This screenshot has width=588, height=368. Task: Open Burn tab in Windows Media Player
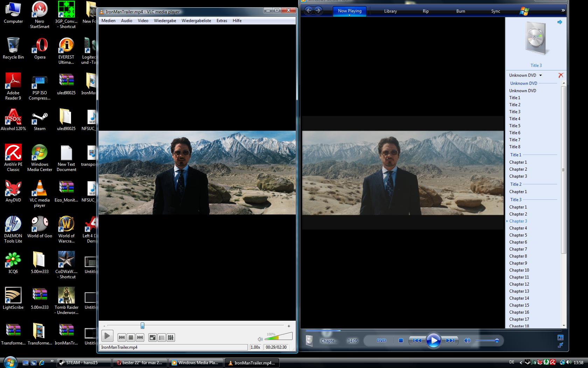461,11
